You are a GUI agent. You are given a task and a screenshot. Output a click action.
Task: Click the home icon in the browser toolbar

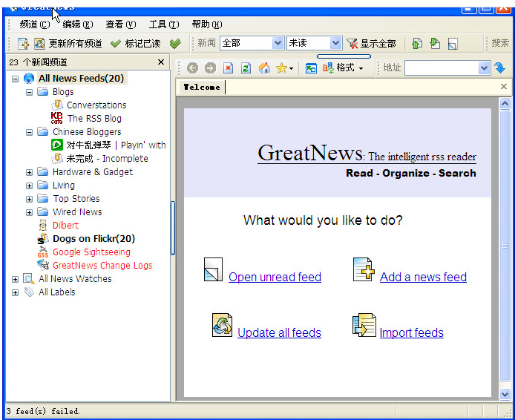tap(264, 68)
